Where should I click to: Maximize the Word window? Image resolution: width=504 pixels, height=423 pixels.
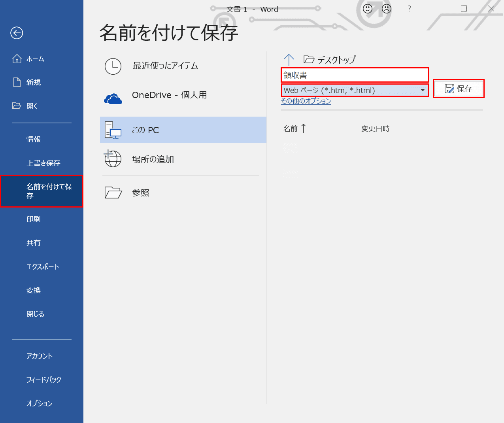(x=464, y=9)
